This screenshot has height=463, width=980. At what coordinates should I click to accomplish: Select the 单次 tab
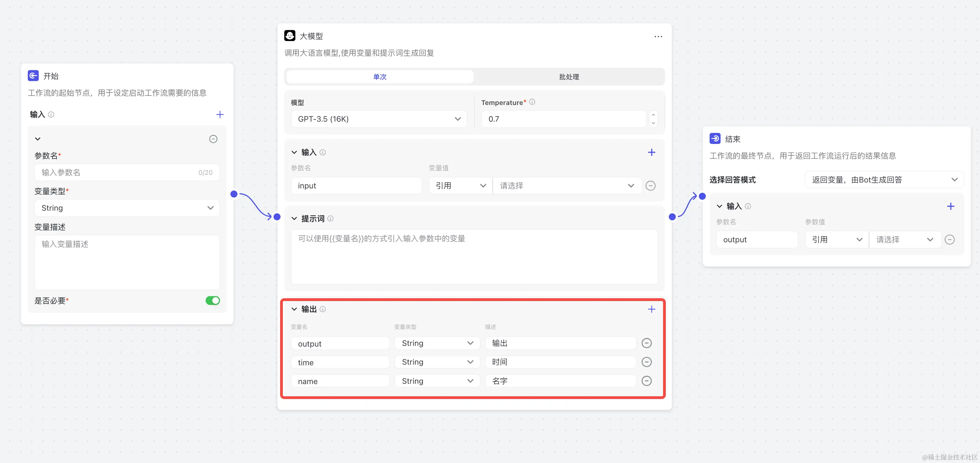pos(379,76)
